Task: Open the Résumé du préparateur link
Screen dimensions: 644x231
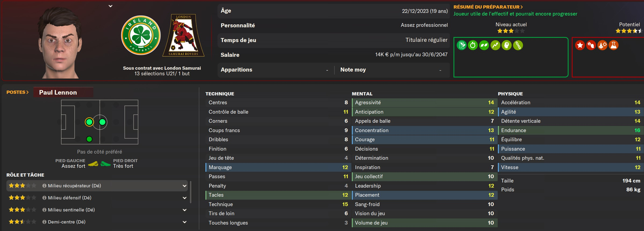Action: pos(488,7)
